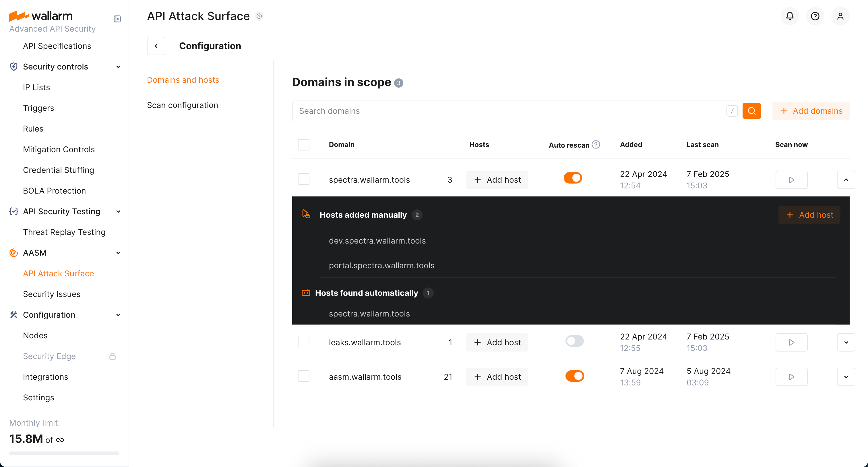
Task: Open the help question mark icon
Action: [815, 16]
